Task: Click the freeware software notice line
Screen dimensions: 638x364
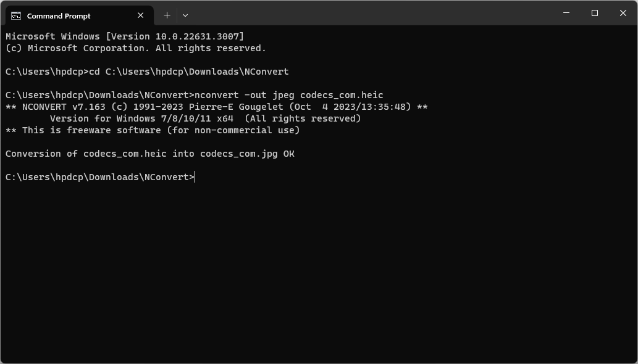Action: click(x=153, y=130)
